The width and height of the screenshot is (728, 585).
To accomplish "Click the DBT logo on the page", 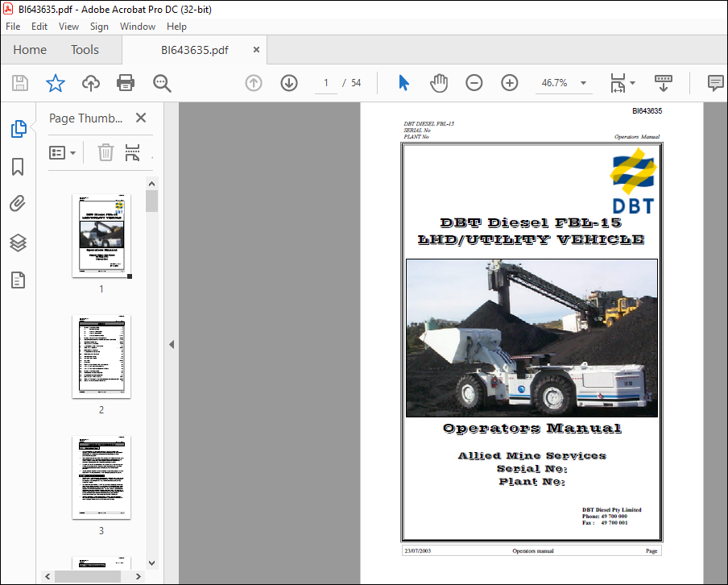I will (633, 180).
